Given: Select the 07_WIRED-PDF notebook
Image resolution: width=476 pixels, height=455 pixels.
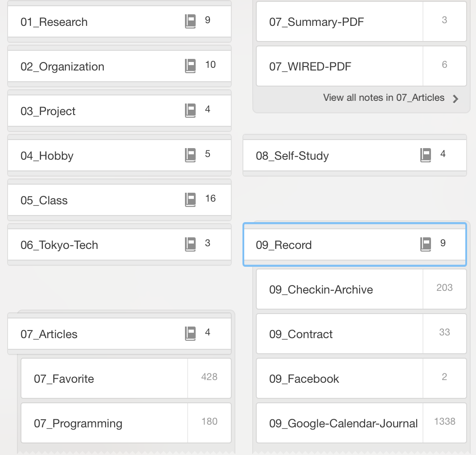Looking at the screenshot, I should 361,66.
